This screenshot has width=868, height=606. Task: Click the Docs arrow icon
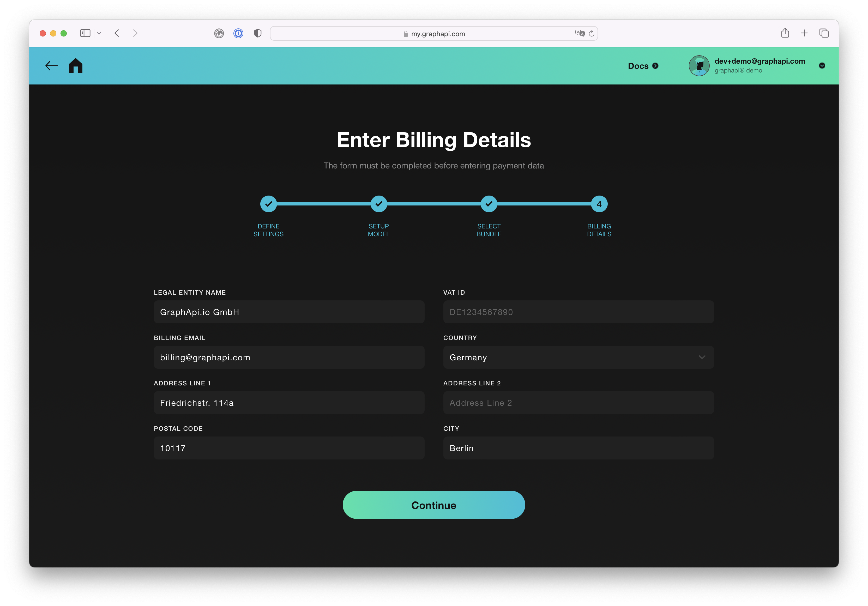click(x=655, y=66)
